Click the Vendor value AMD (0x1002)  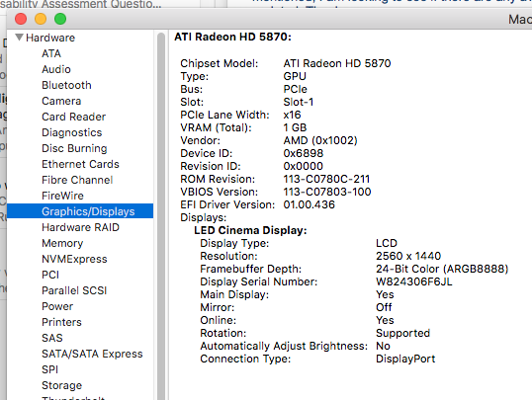click(x=320, y=140)
